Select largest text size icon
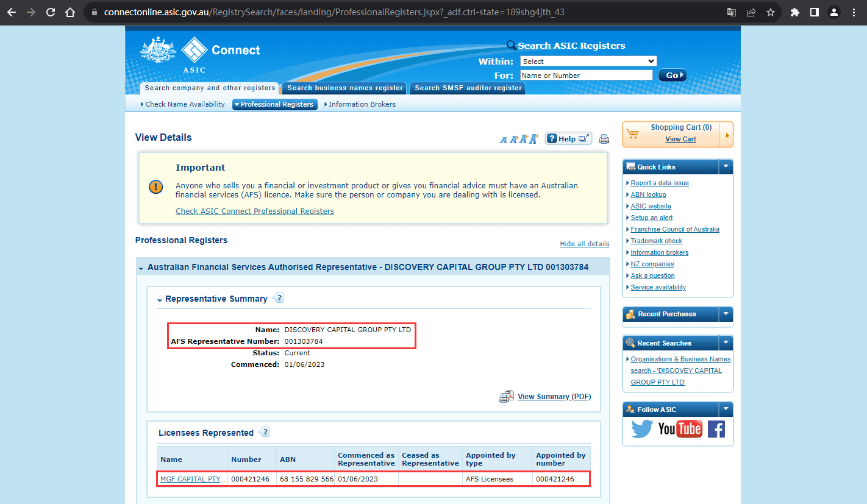Image resolution: width=867 pixels, height=504 pixels. coord(533,139)
